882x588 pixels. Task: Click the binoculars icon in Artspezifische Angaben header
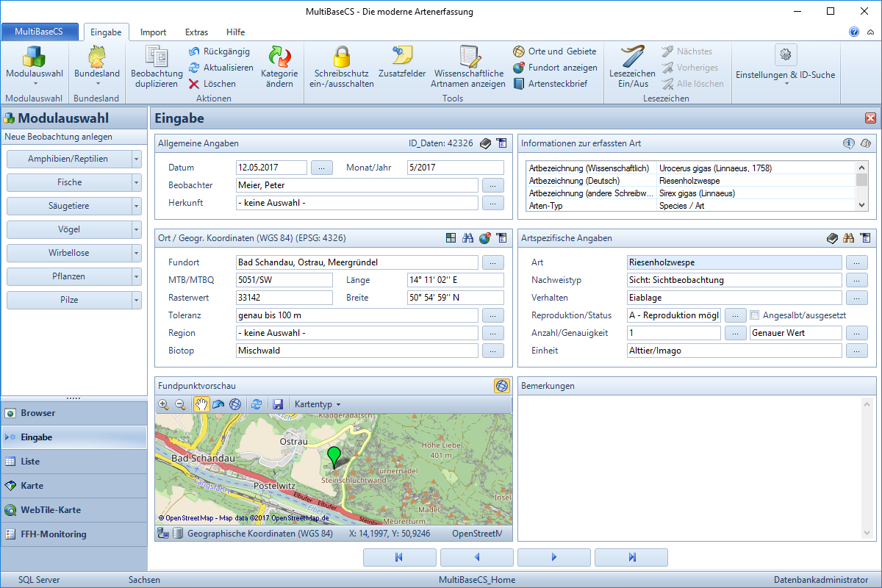point(849,238)
